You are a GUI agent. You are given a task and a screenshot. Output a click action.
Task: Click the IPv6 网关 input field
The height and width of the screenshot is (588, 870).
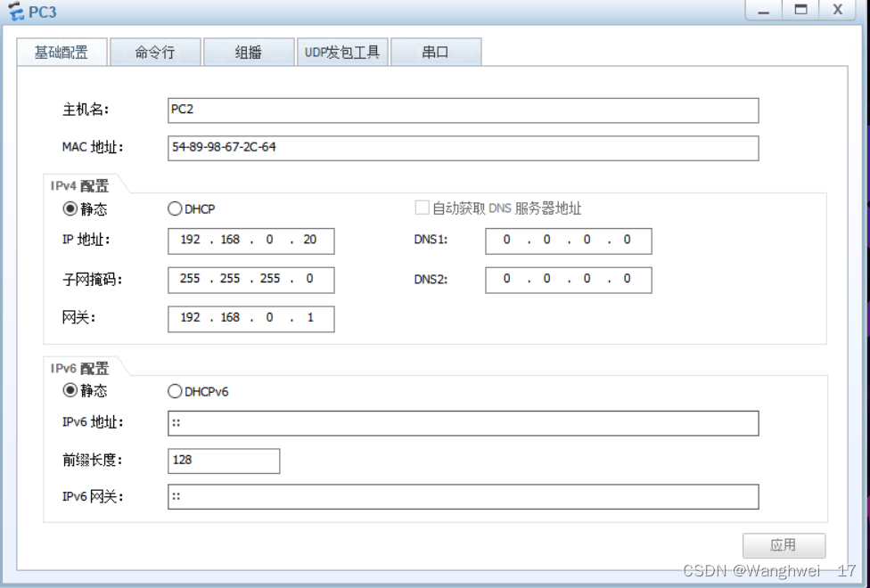pyautogui.click(x=464, y=496)
